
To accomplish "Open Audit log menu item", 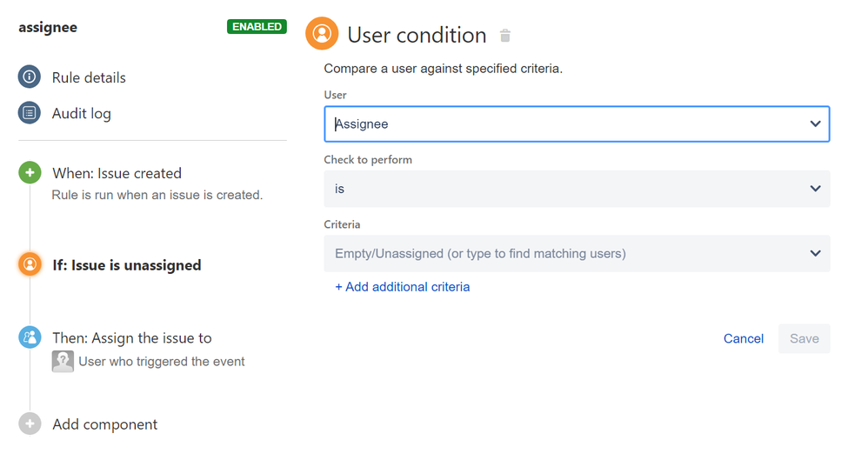I will coord(82,113).
